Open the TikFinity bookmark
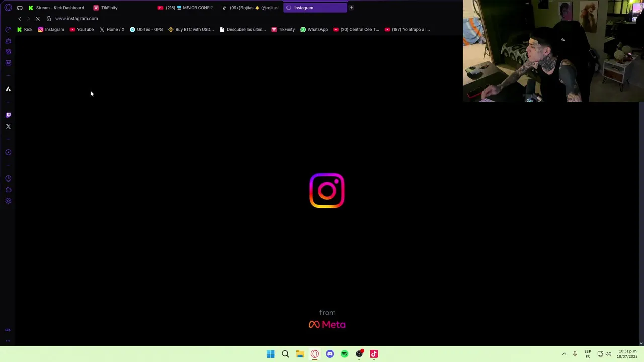 click(x=283, y=29)
